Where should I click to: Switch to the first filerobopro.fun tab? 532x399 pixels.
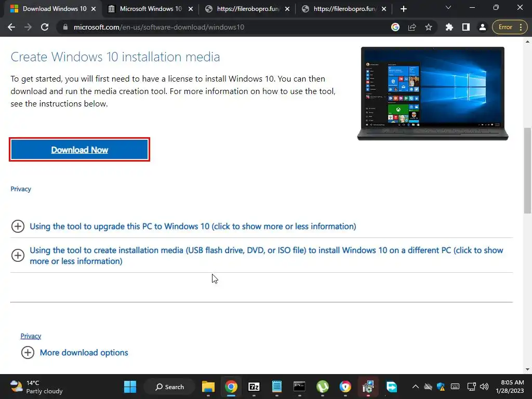(243, 9)
